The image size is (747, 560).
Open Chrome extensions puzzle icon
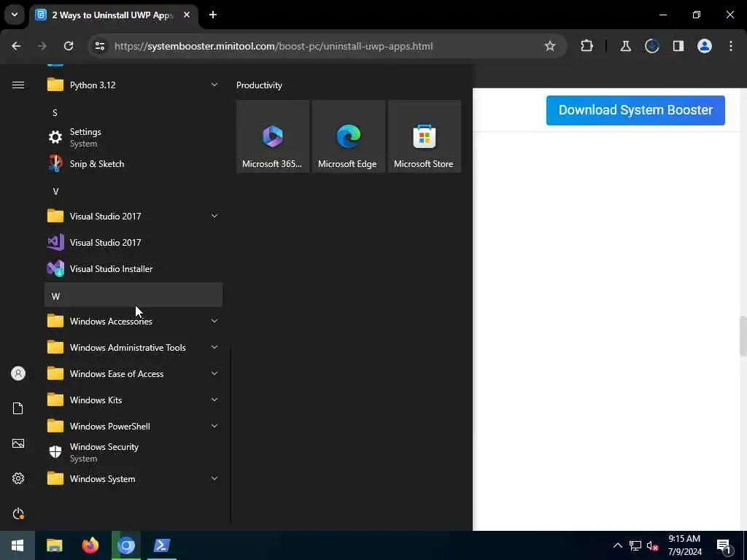point(587,46)
